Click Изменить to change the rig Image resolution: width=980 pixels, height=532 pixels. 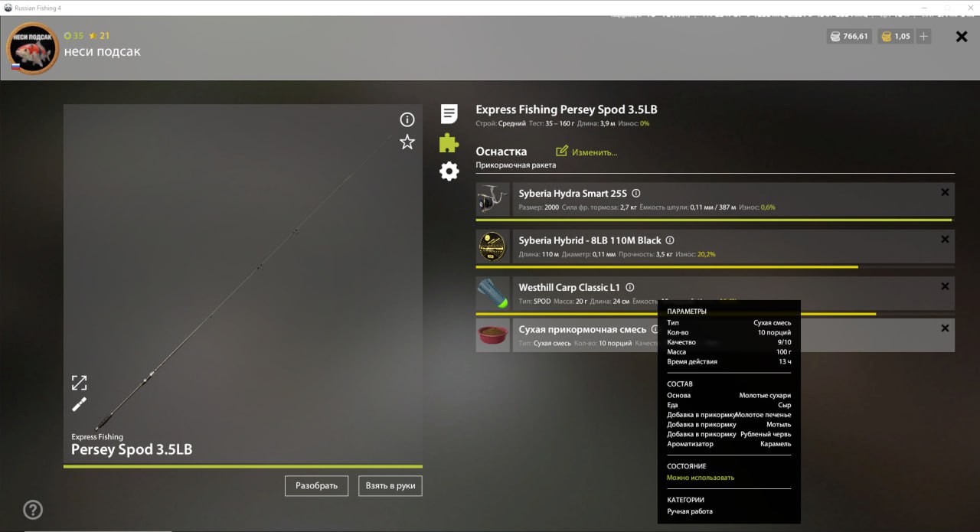tap(586, 152)
